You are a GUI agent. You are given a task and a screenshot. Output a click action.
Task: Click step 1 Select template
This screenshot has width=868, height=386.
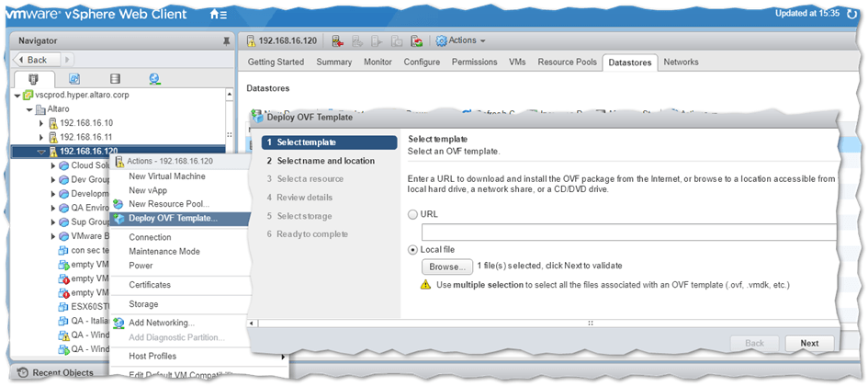330,142
